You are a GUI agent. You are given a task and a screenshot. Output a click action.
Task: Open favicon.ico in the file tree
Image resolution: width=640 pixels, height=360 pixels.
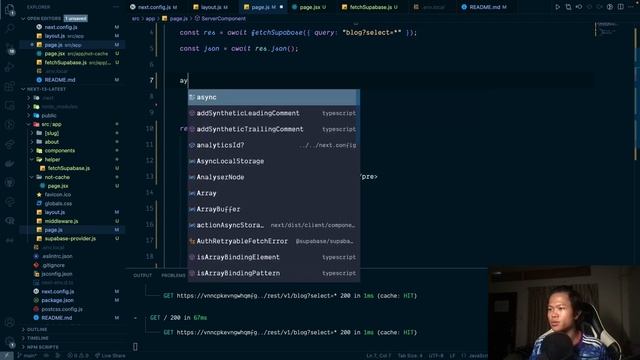pyautogui.click(x=58, y=195)
